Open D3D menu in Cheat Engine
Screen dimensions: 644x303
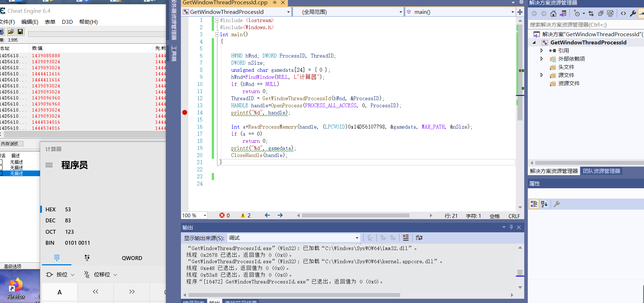[x=68, y=22]
